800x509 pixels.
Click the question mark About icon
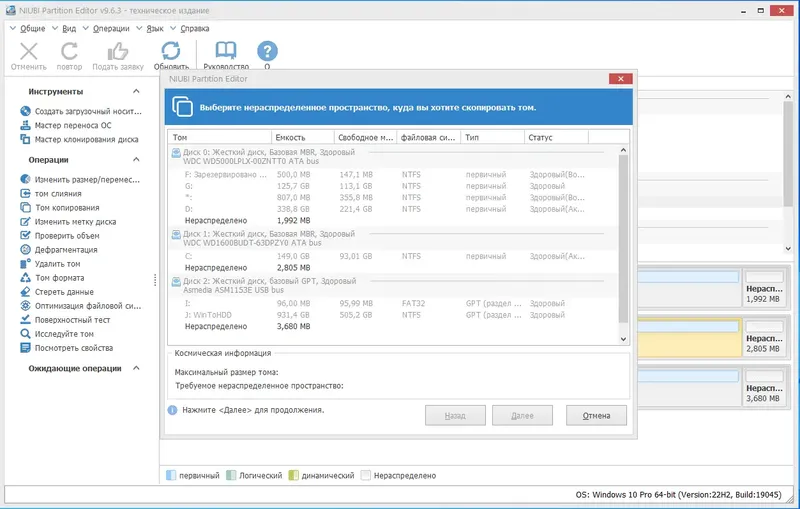(267, 51)
